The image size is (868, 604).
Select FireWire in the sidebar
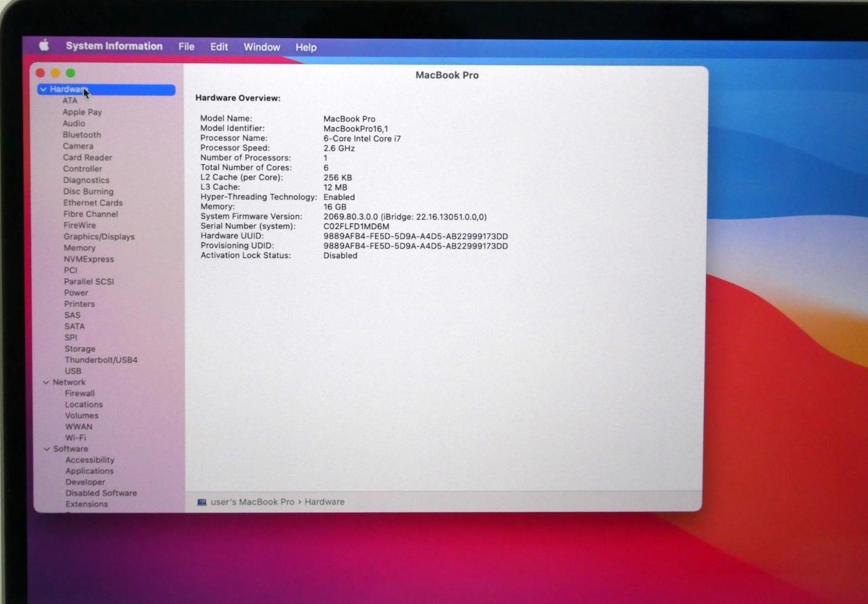click(x=80, y=225)
